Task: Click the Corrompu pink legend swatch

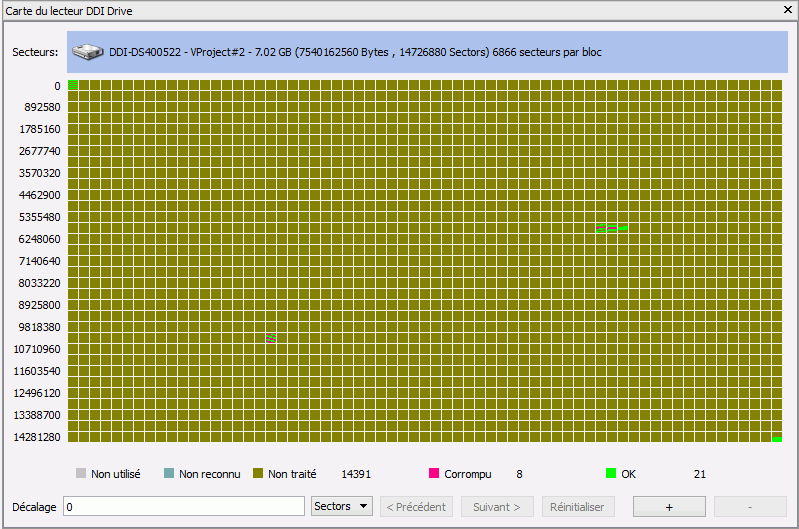Action: [434, 473]
